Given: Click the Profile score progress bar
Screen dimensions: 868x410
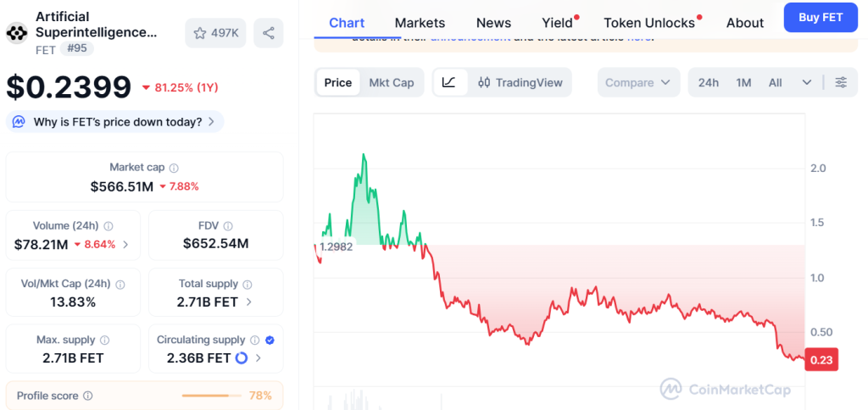Looking at the screenshot, I should click(211, 396).
